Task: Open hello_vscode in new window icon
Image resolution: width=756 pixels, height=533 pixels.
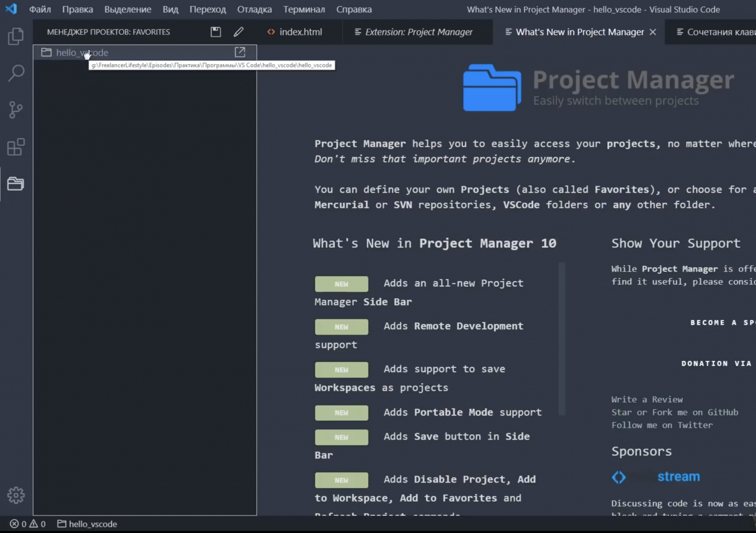Action: click(x=240, y=52)
